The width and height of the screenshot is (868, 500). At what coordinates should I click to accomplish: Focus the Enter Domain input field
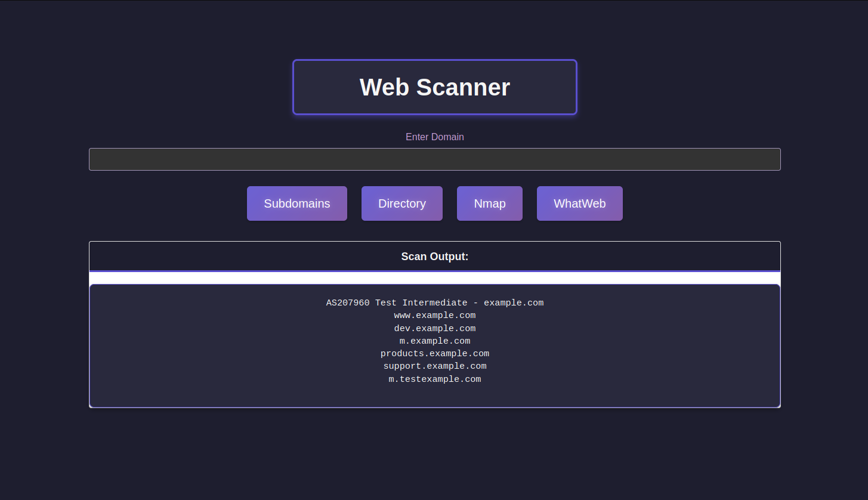(434, 159)
